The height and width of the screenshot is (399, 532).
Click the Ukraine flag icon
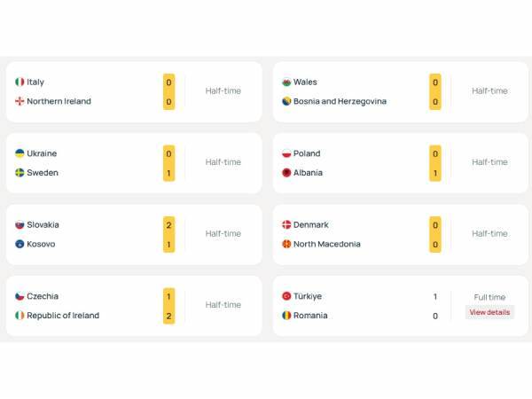(x=20, y=153)
